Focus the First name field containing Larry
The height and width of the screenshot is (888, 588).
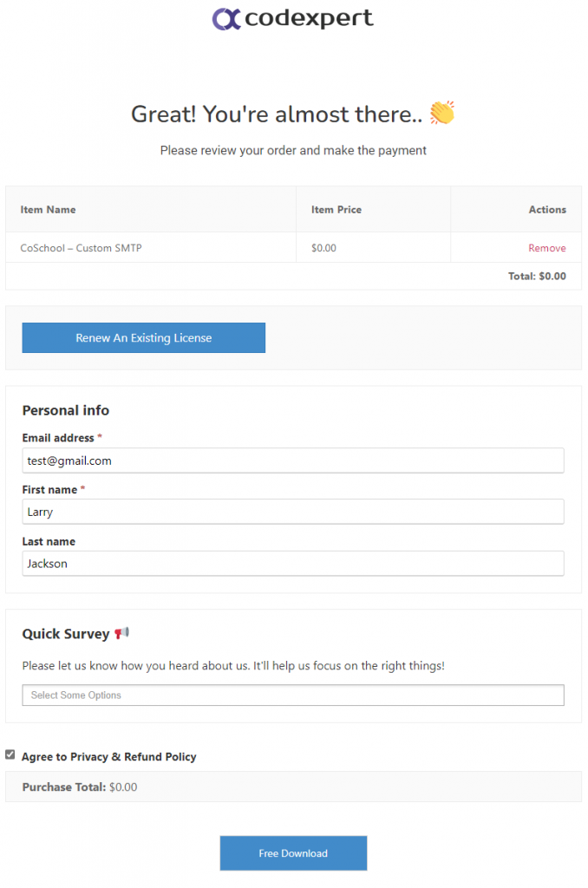tap(293, 512)
